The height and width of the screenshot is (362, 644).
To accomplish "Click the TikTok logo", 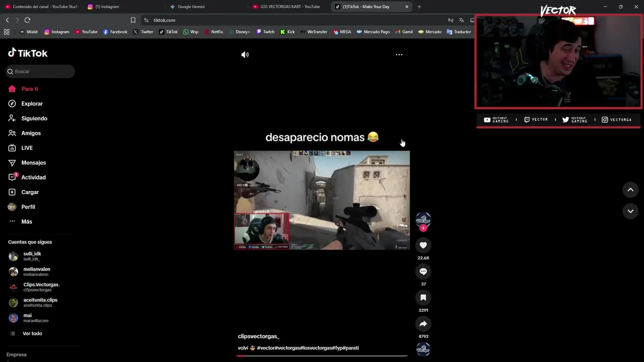I will [28, 53].
